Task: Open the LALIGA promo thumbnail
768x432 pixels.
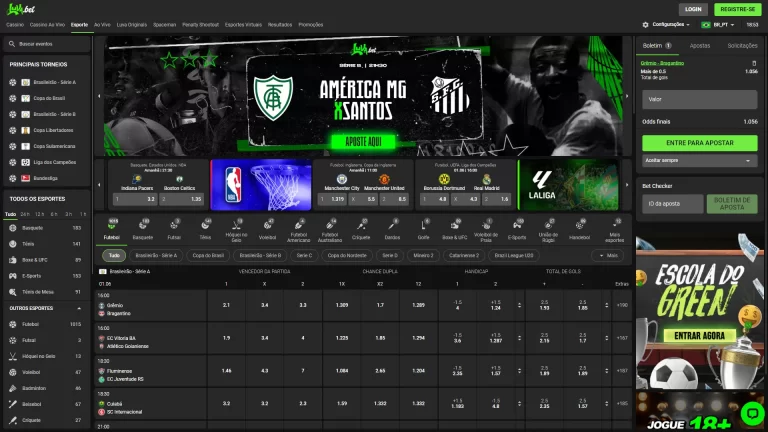Action: (x=568, y=185)
